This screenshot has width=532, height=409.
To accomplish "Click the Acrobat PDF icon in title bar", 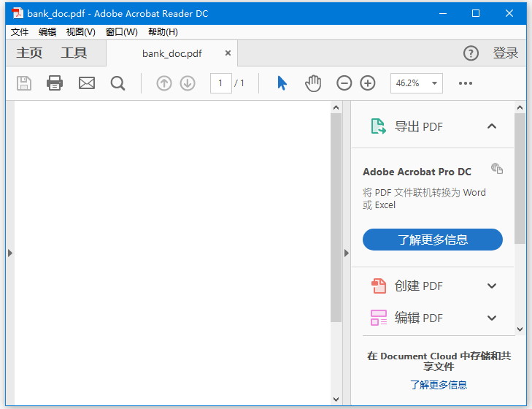I will coord(18,13).
